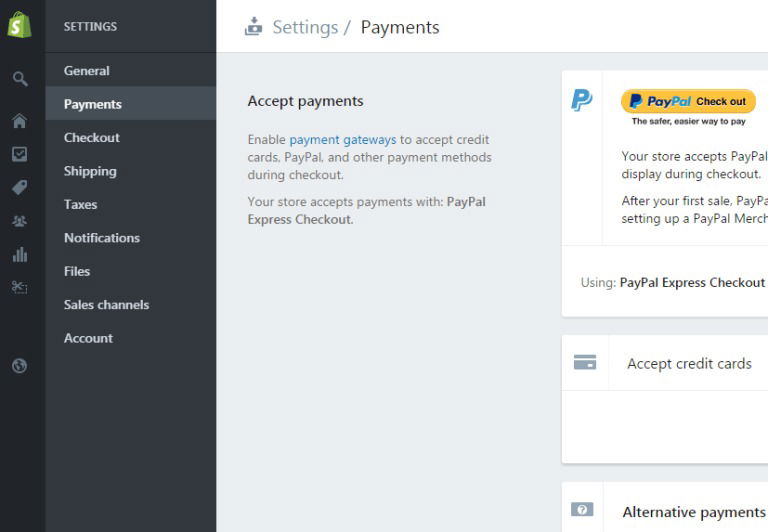Click the Settings breadcrumb link
Viewport: 768px width, 532px height.
(x=305, y=27)
